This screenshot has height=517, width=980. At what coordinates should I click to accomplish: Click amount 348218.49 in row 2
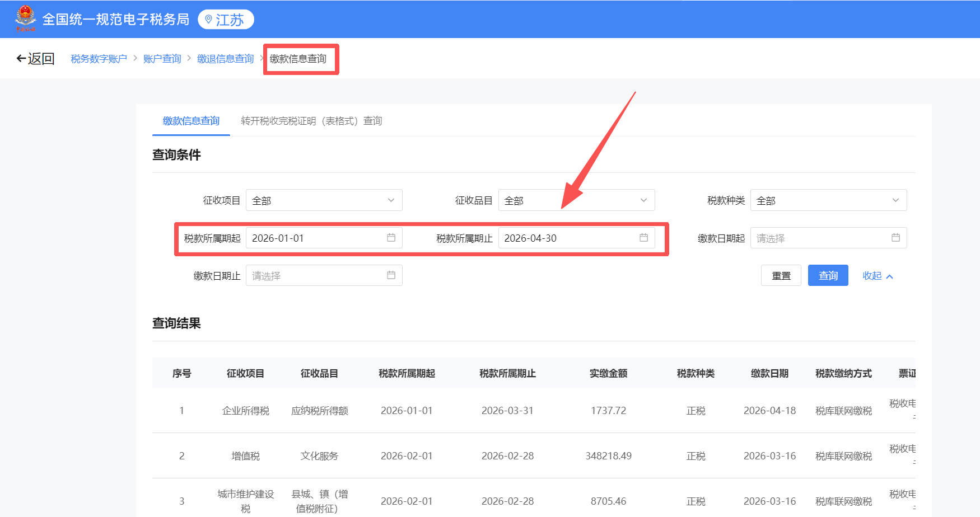(x=608, y=456)
